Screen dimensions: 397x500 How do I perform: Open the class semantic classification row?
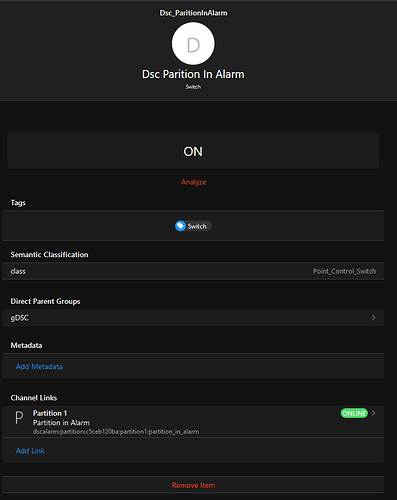point(193,271)
